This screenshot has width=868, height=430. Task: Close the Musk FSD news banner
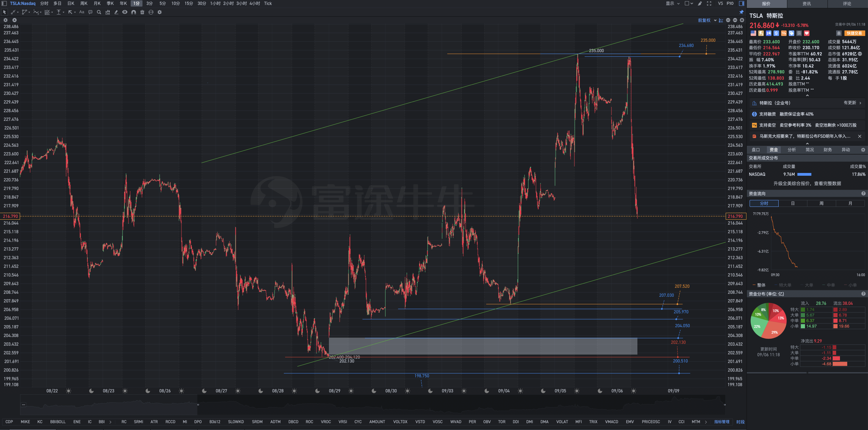point(860,136)
